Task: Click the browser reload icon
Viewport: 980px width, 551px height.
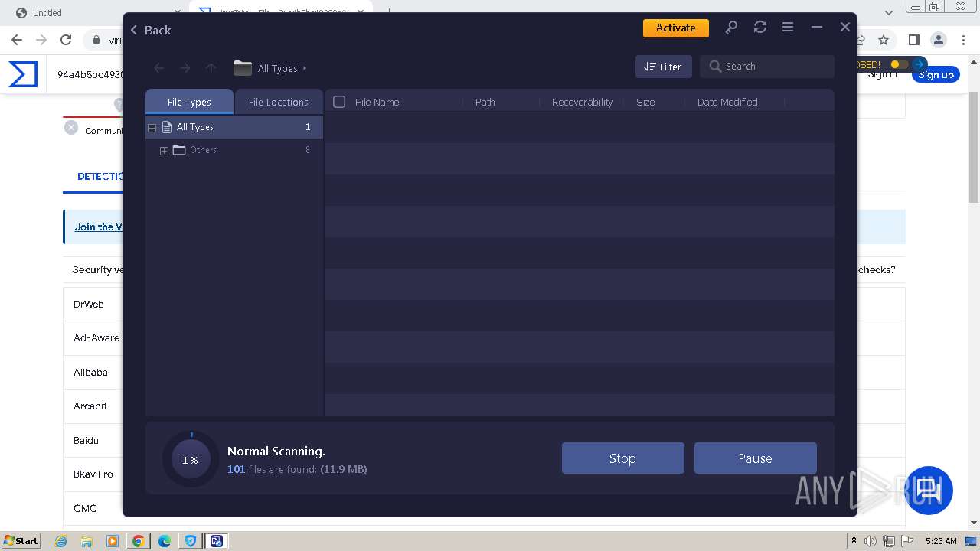Action: (66, 40)
